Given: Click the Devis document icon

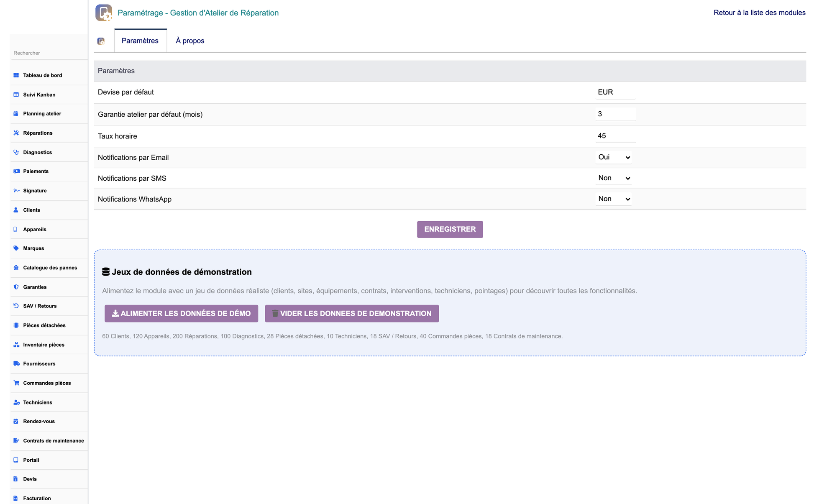Looking at the screenshot, I should (x=15, y=479).
